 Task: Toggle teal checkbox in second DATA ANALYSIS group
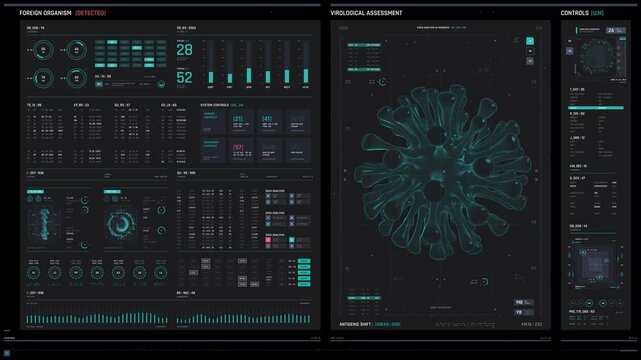[x=268, y=224]
